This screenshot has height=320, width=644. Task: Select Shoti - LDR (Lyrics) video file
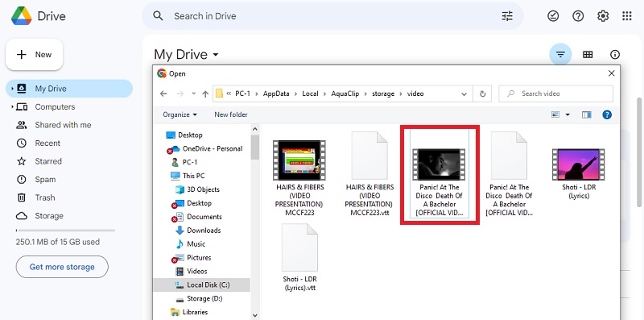click(x=579, y=173)
